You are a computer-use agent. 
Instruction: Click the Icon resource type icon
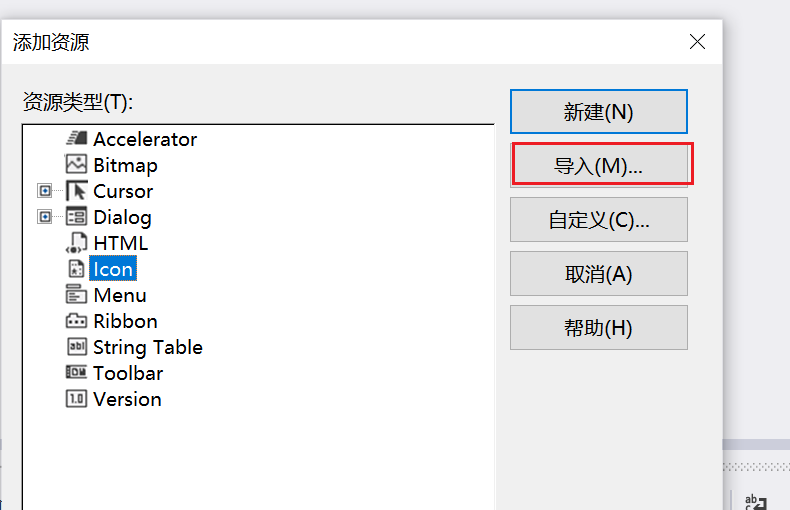click(x=76, y=269)
